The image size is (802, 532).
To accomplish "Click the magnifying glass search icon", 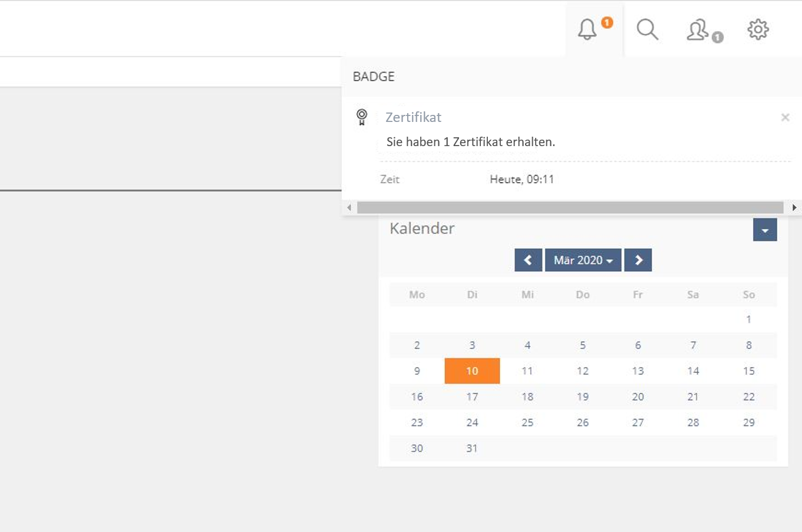I will (647, 29).
